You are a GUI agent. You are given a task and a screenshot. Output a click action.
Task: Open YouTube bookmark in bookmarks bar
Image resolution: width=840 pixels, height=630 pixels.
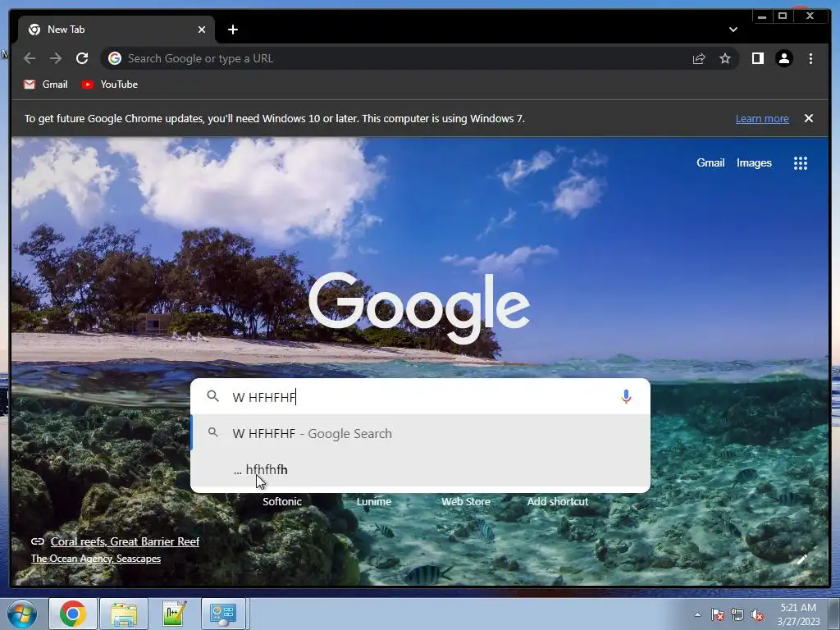pos(110,84)
